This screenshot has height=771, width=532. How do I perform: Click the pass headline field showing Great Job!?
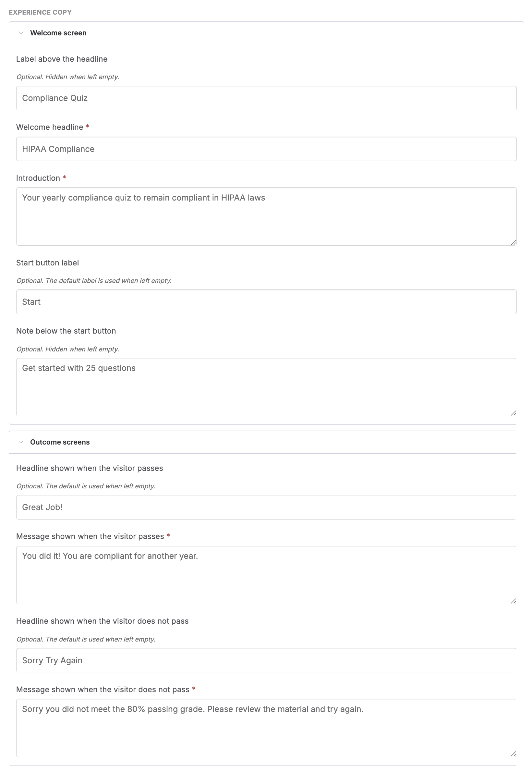click(266, 507)
